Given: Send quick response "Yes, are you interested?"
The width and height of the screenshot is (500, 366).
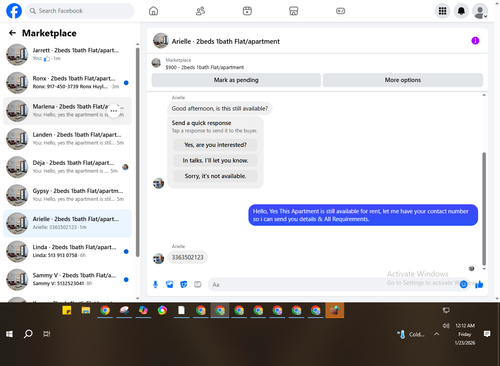Looking at the screenshot, I should pyautogui.click(x=215, y=145).
